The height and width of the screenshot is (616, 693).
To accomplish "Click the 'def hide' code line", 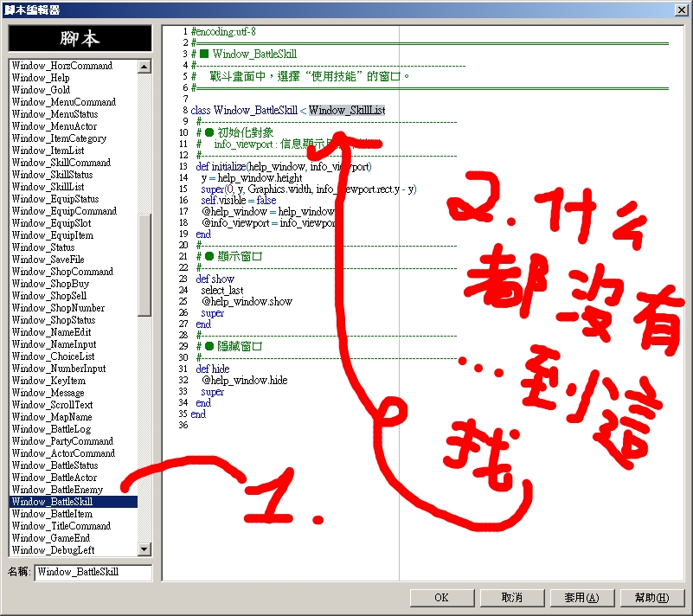I will [x=213, y=369].
